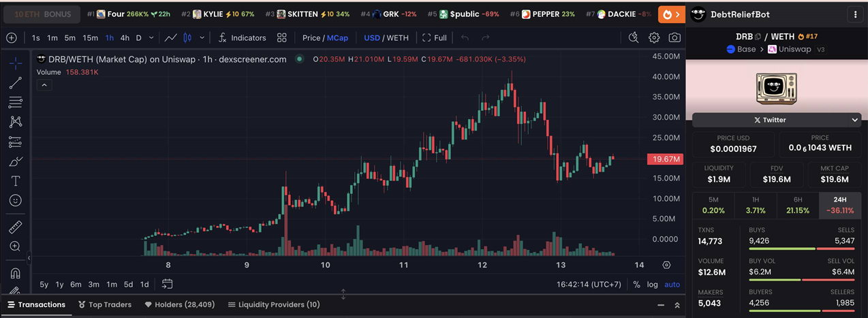This screenshot has width=868, height=318.
Task: Open the Fibonacci retracement tool
Action: [15, 103]
